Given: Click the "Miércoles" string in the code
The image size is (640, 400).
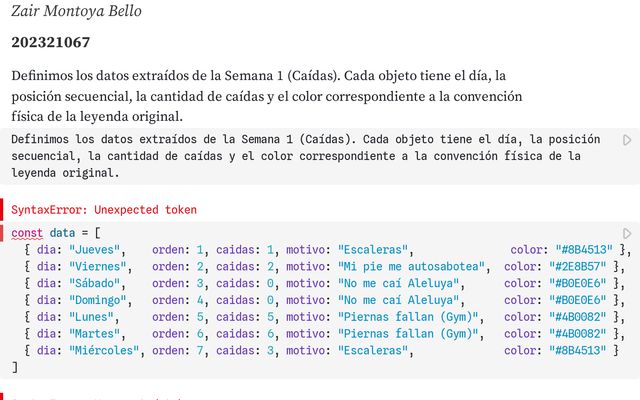Looking at the screenshot, I should [104, 350].
